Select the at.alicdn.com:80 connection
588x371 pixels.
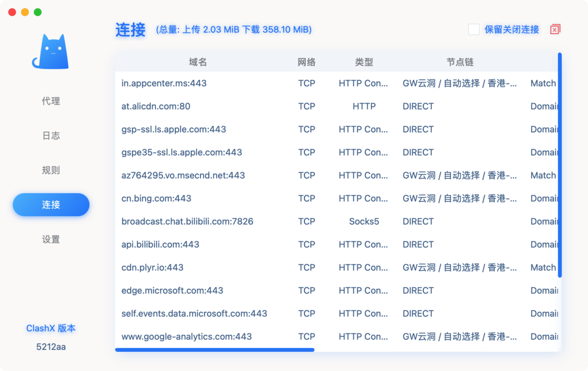pos(337,106)
